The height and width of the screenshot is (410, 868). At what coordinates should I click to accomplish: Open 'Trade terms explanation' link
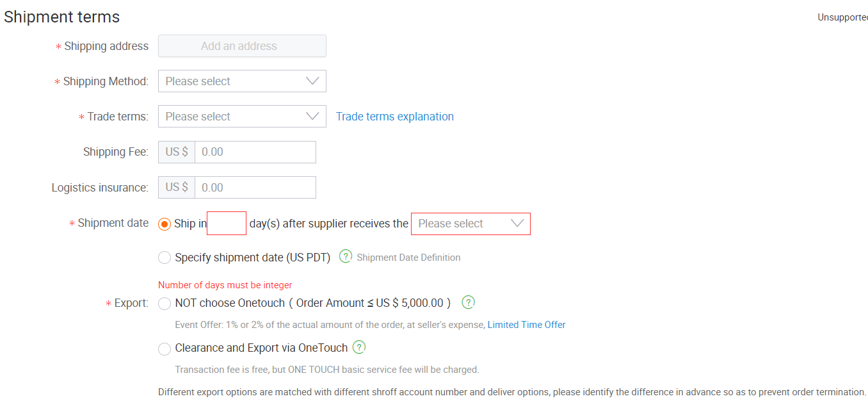tap(394, 117)
